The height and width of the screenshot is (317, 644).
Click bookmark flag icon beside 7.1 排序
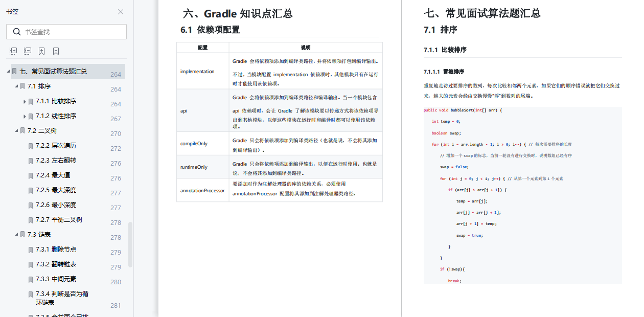tap(22, 86)
